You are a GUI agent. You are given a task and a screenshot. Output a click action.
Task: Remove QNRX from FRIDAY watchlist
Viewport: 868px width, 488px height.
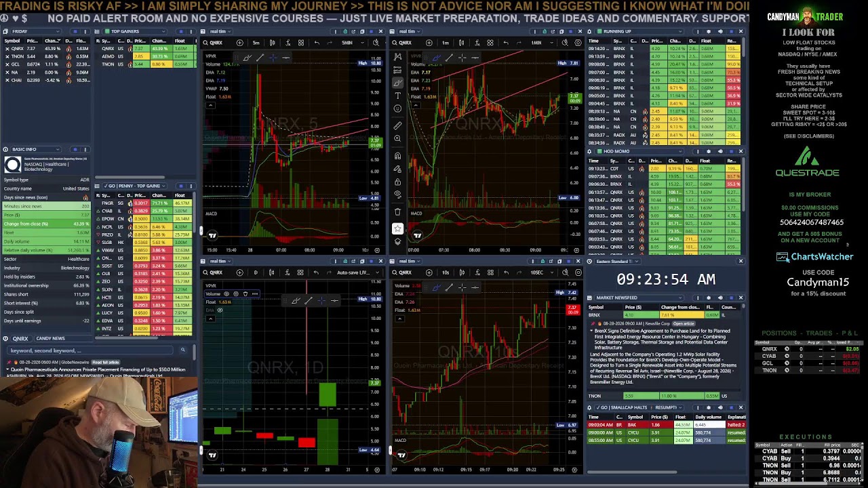point(7,49)
